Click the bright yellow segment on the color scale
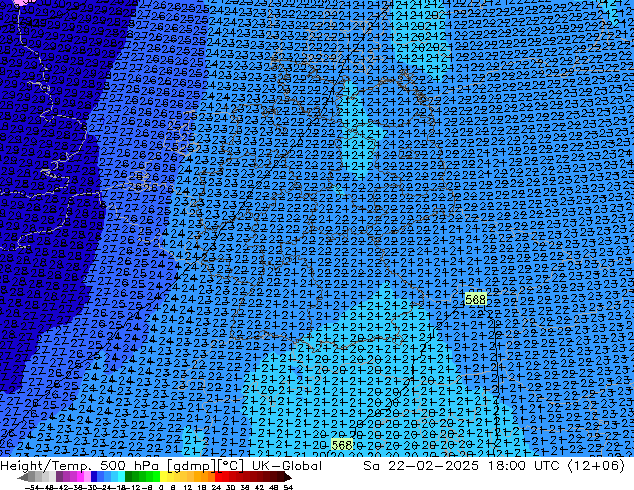The height and width of the screenshot is (490, 634). (163, 477)
